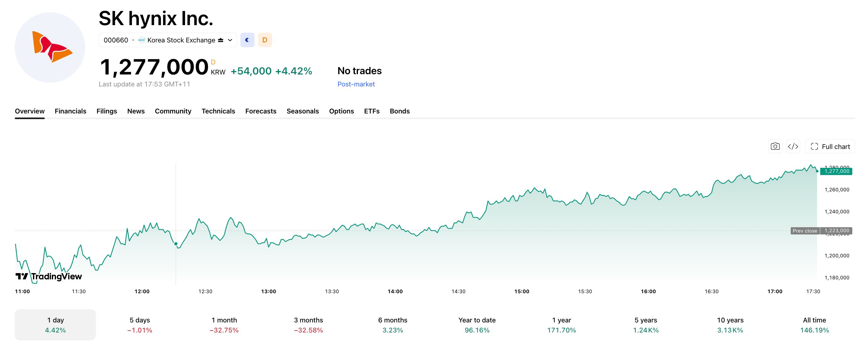Switch to the Technicals tab
The width and height of the screenshot is (868, 357).
point(218,111)
